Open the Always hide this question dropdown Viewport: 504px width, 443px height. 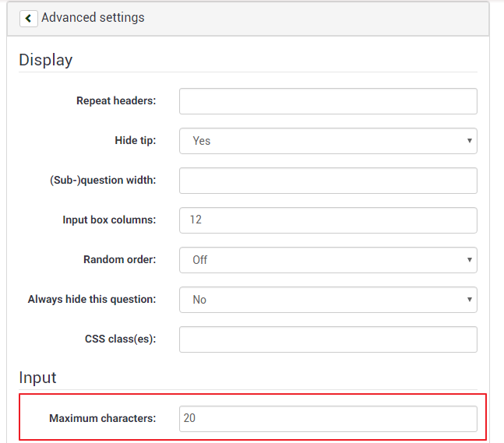(327, 300)
